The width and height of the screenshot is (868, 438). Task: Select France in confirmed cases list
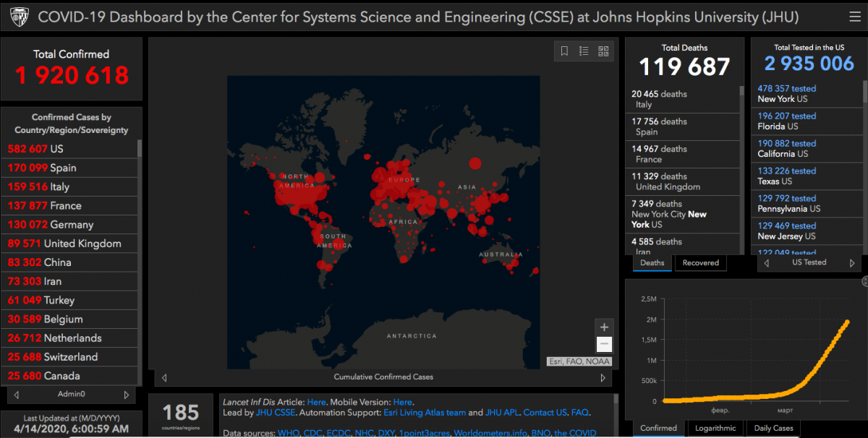click(x=69, y=205)
